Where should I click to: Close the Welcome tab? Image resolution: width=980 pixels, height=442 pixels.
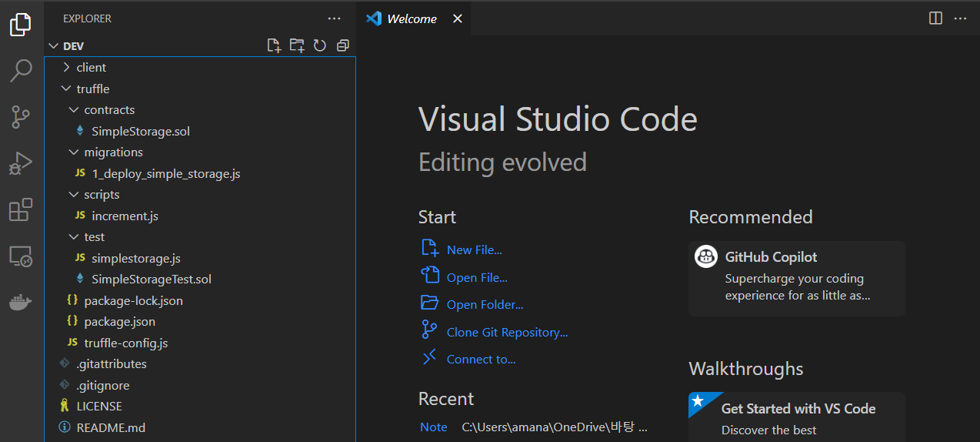point(457,18)
